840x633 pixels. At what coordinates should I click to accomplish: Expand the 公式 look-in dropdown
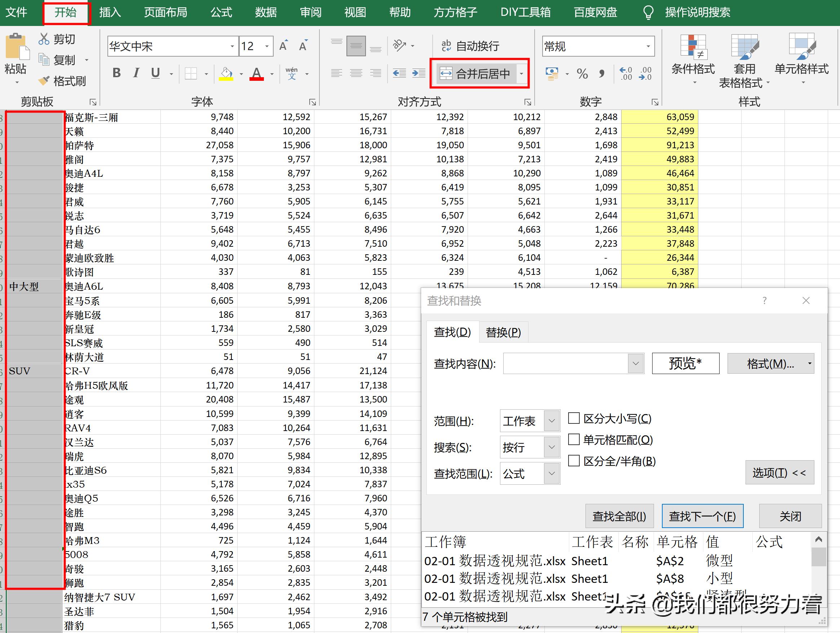pyautogui.click(x=551, y=474)
